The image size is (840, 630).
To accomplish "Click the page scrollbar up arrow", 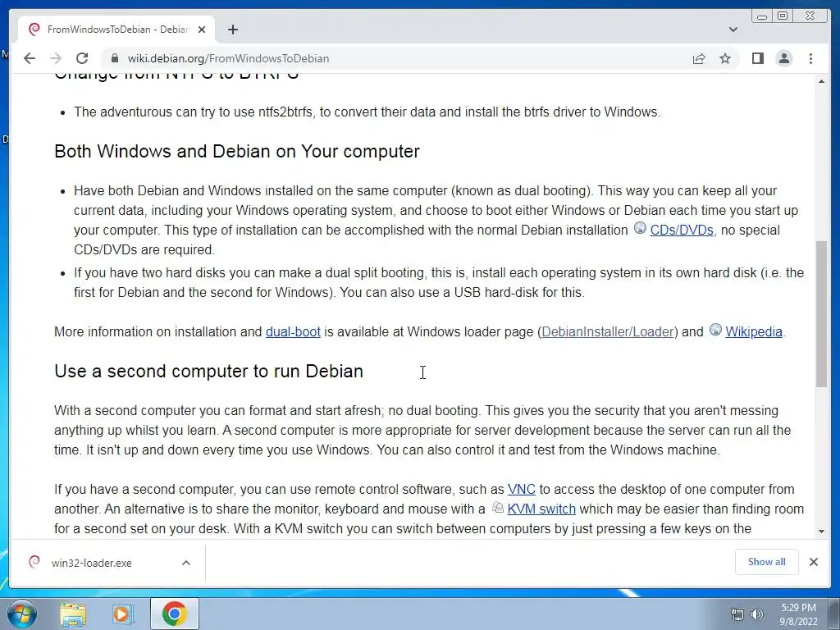I will [x=821, y=81].
